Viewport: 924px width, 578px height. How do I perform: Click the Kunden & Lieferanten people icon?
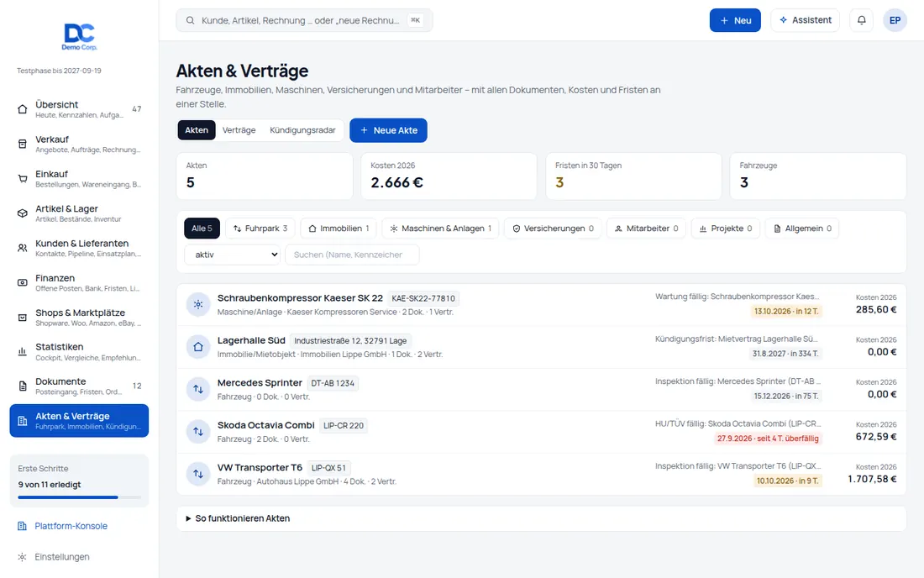click(23, 248)
